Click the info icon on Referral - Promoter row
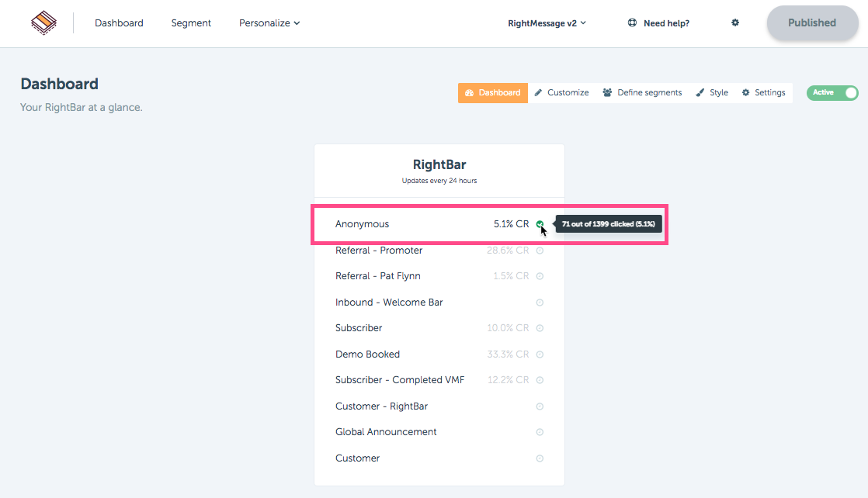This screenshot has width=868, height=498. click(540, 250)
